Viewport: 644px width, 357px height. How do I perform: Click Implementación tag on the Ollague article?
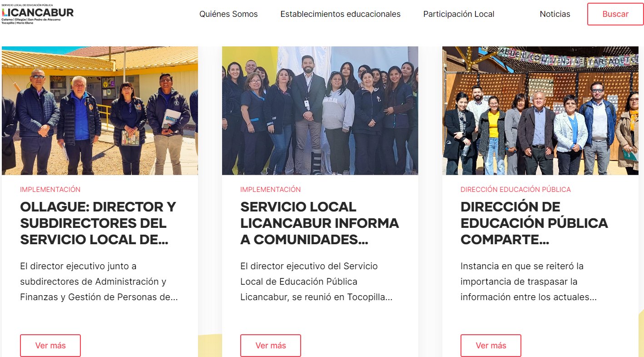(x=50, y=190)
